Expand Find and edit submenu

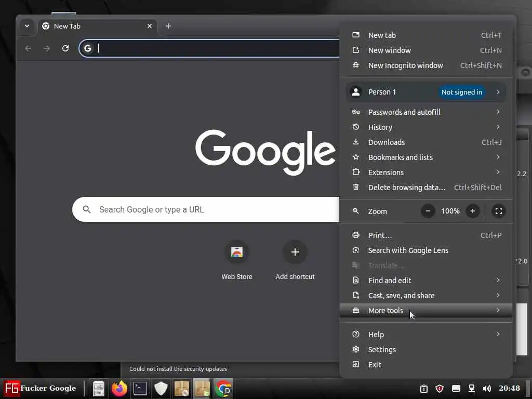426,280
